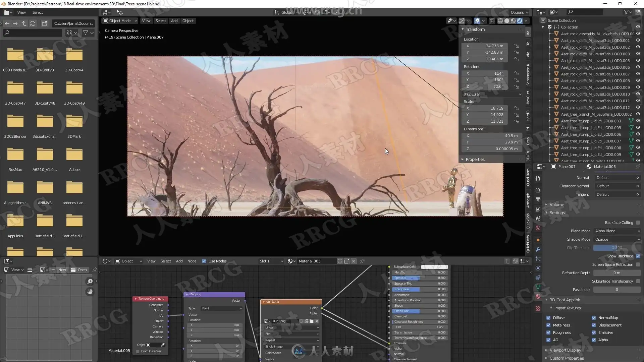Open the node editor Add menu
644x362 pixels.
[179, 261]
